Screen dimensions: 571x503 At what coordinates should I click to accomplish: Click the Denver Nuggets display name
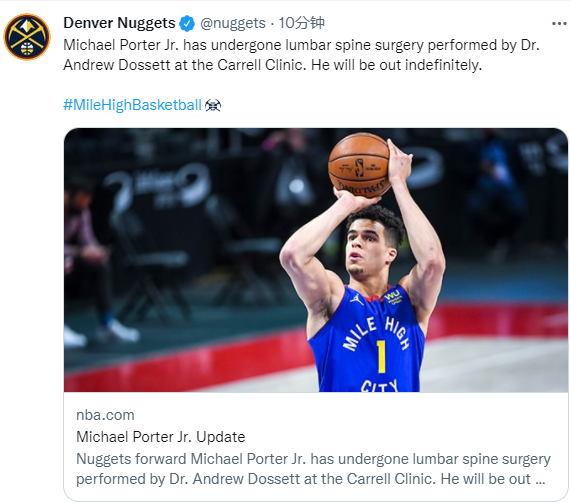pyautogui.click(x=119, y=23)
